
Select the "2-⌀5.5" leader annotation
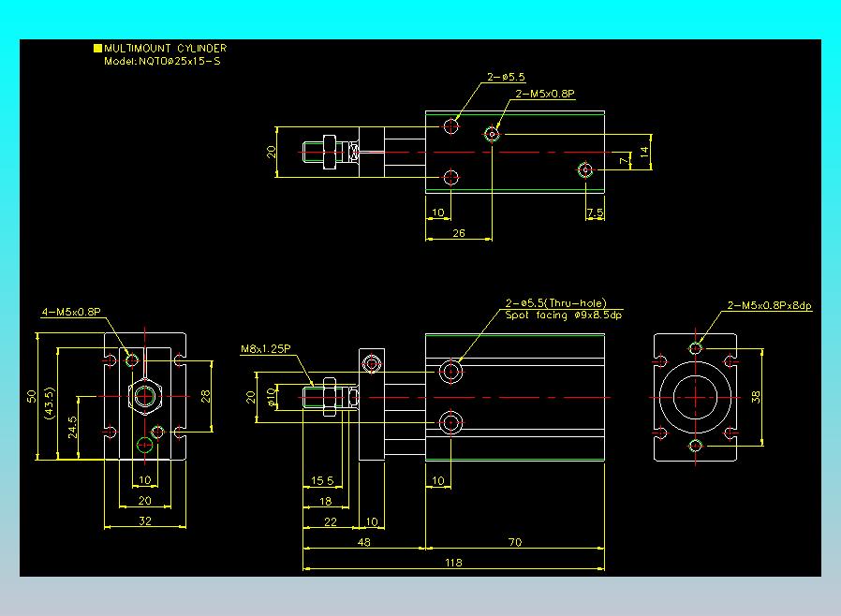[506, 77]
